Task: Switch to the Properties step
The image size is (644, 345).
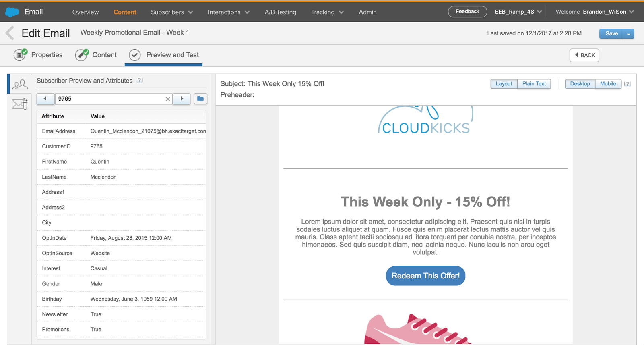Action: 47,55
